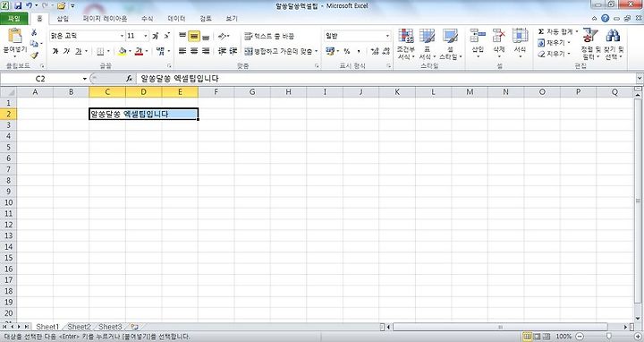Click the Copy icon in the clipboard group

tap(34, 44)
